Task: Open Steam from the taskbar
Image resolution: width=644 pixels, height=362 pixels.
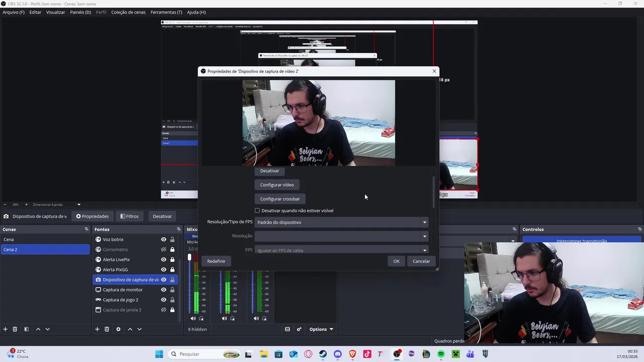Action: coord(323,354)
